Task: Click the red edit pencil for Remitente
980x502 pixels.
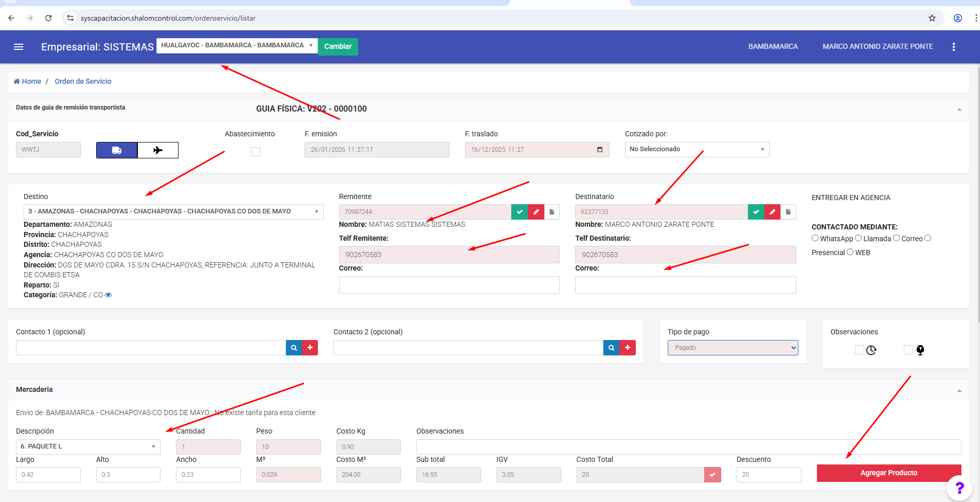Action: coord(536,212)
